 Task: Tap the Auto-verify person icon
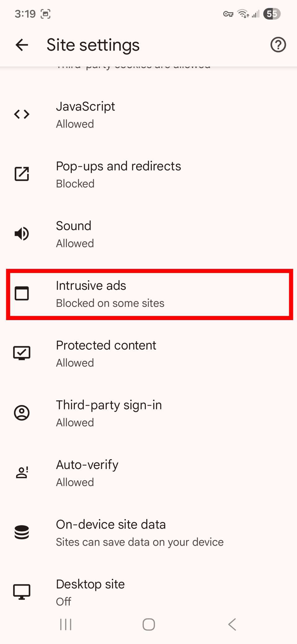(22, 472)
